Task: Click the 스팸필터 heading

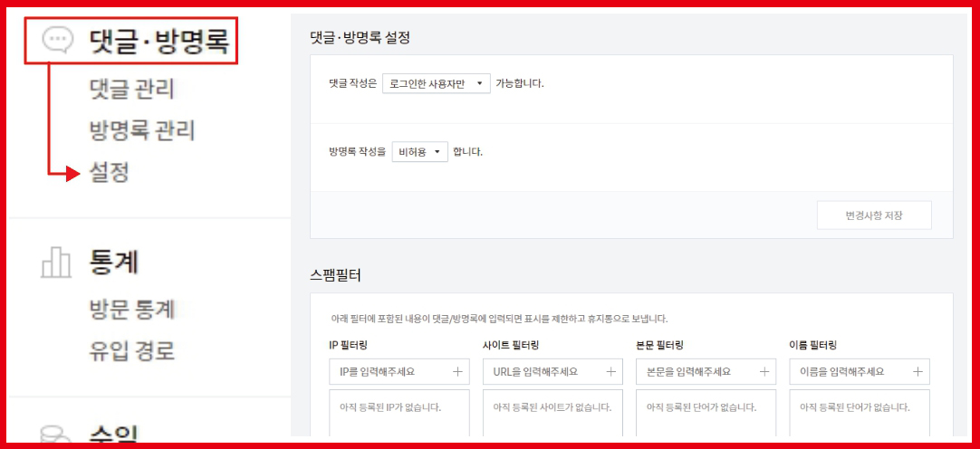Action: pyautogui.click(x=336, y=276)
